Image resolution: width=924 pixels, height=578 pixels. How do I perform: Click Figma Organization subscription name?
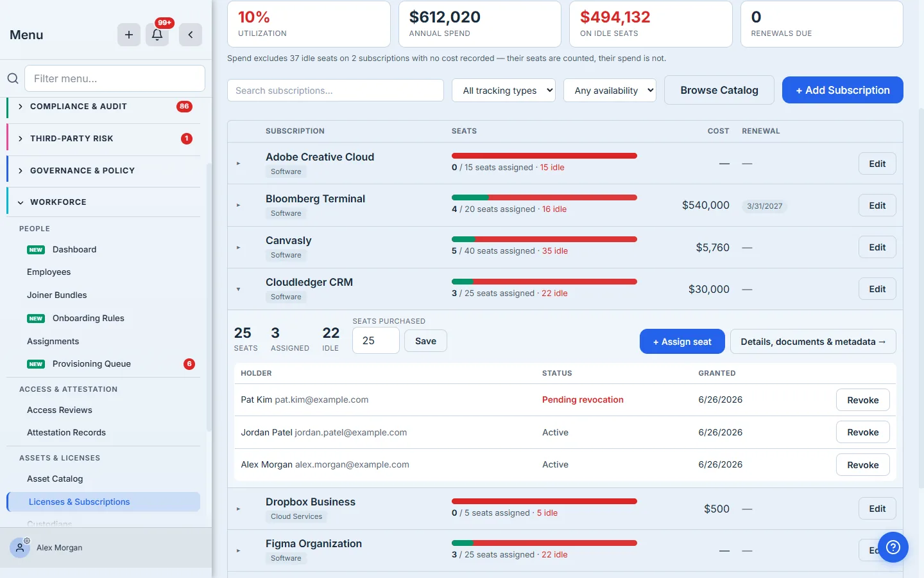pyautogui.click(x=314, y=543)
